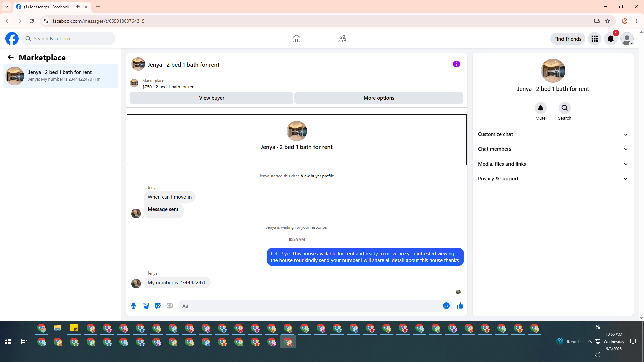Open the Facebook Home icon
Viewport: 644px width, 362px height.
tap(297, 39)
